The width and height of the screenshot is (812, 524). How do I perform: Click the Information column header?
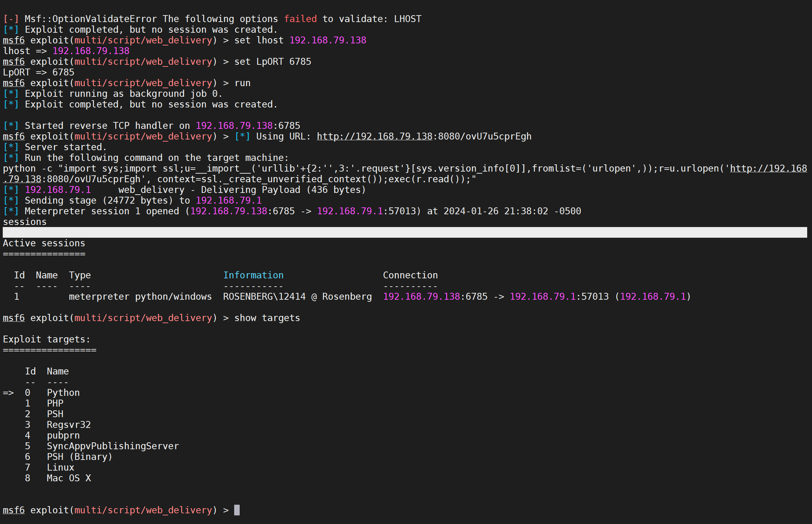(253, 275)
